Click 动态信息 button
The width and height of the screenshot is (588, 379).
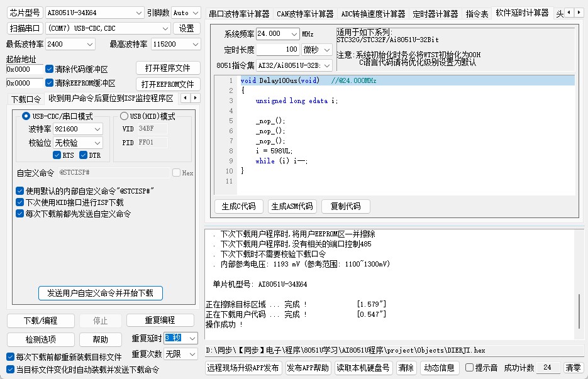coord(439,368)
